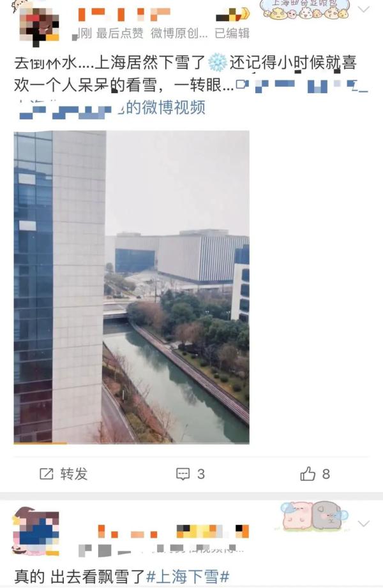Image resolution: width=383 pixels, height=588 pixels.
Task: Tap the dumpling sticker badge
Action: [306, 10]
